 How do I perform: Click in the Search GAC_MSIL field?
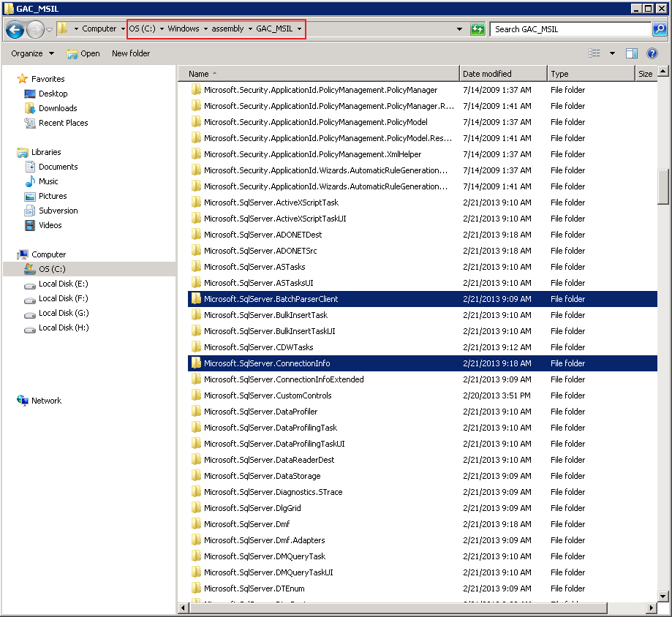[570, 29]
